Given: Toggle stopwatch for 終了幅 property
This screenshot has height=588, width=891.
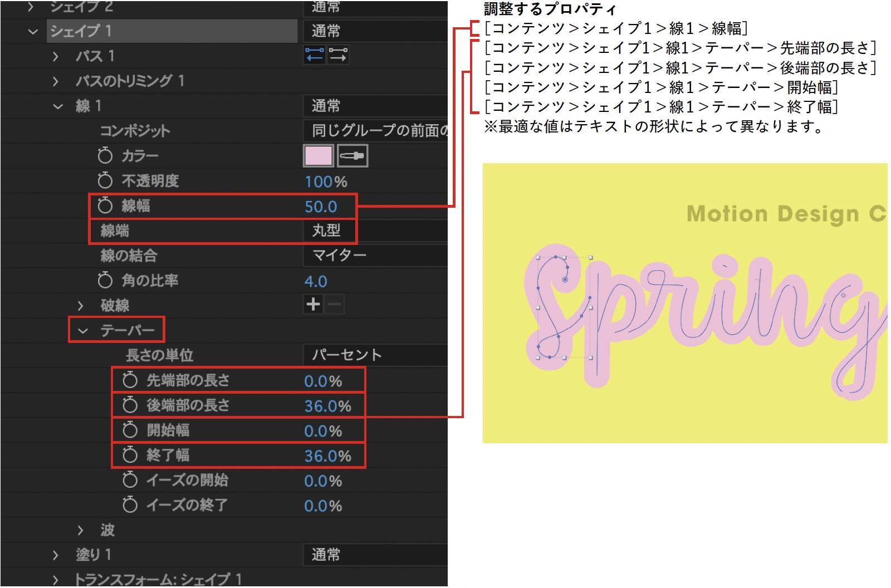Looking at the screenshot, I should click(130, 455).
